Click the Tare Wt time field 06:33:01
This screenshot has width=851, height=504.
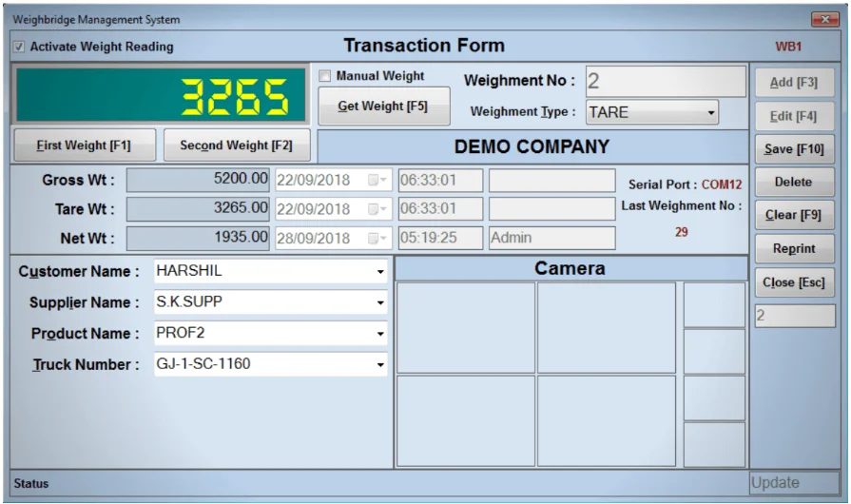[440, 209]
